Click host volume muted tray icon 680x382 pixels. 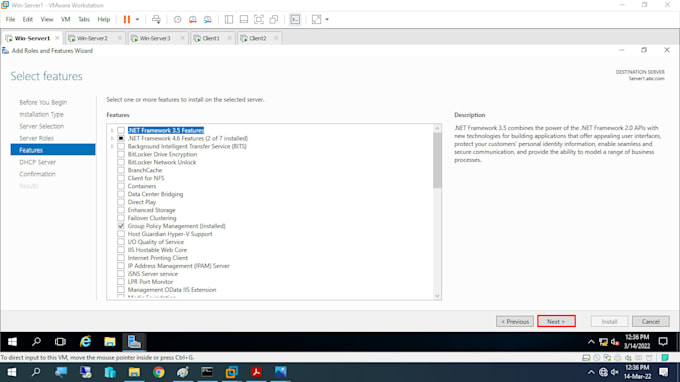click(x=615, y=372)
